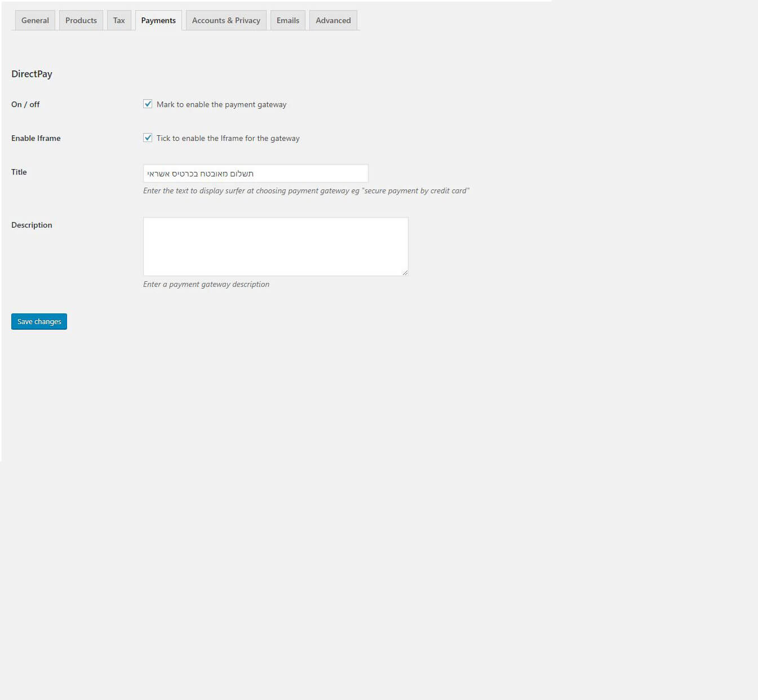The image size is (758, 700).
Task: Click the Save changes button
Action: coord(39,321)
